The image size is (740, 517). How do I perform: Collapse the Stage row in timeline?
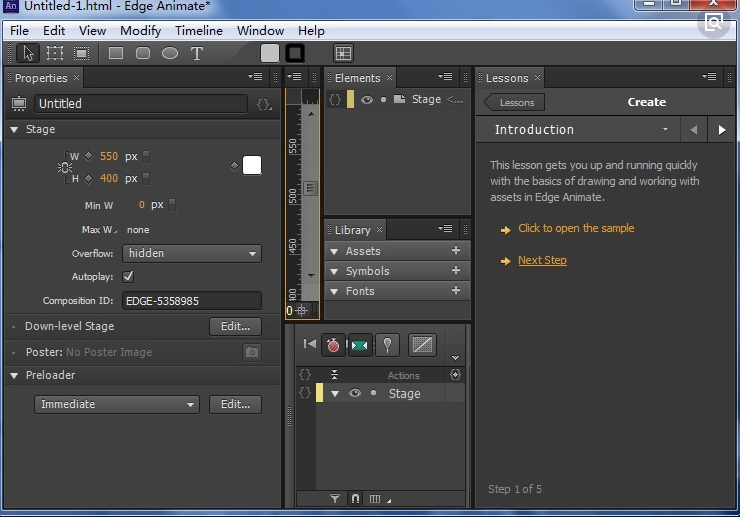click(x=335, y=394)
